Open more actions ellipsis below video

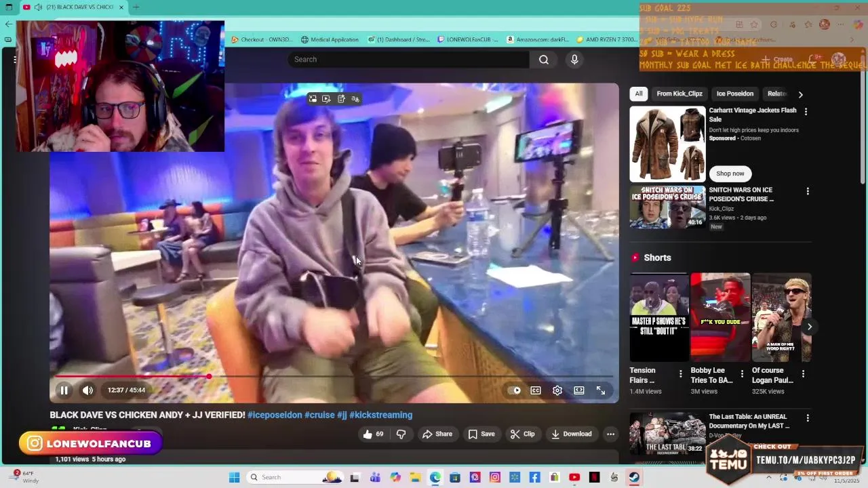pyautogui.click(x=610, y=434)
